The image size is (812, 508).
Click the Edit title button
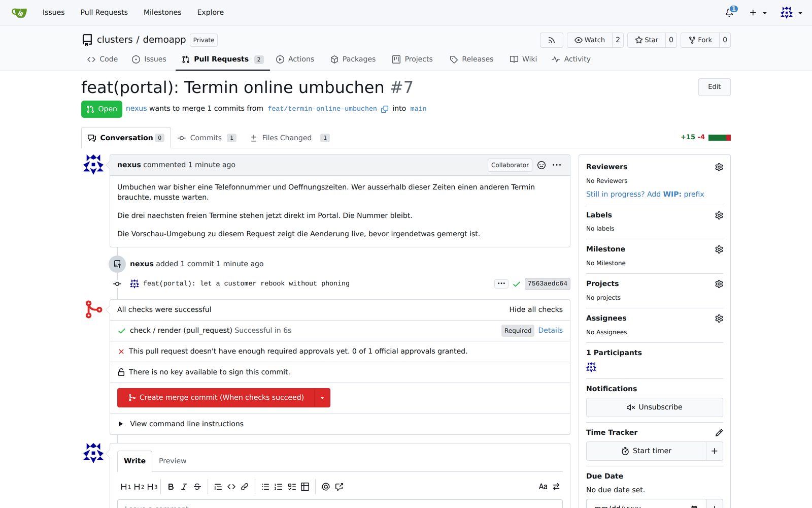714,87
